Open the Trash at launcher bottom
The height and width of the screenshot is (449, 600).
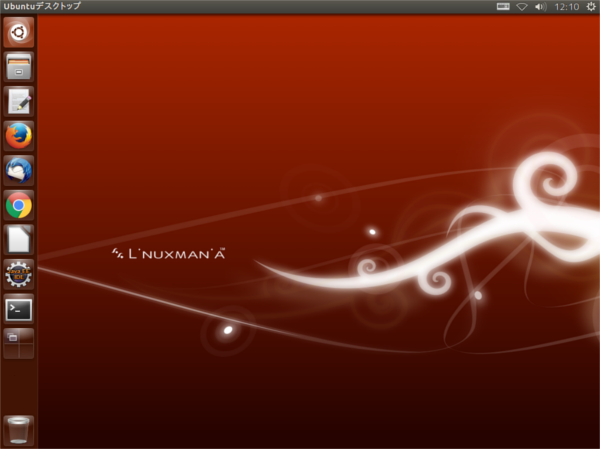[x=18, y=430]
